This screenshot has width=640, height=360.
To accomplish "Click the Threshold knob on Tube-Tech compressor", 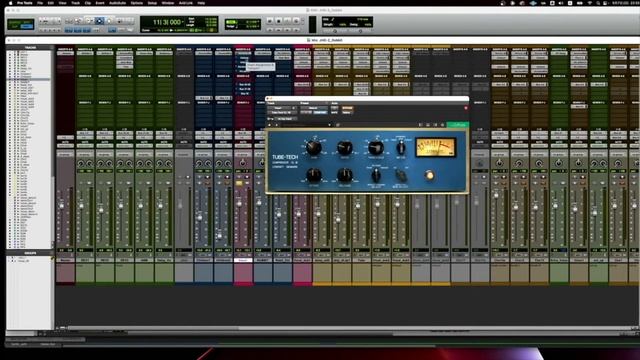I will coord(376,147).
